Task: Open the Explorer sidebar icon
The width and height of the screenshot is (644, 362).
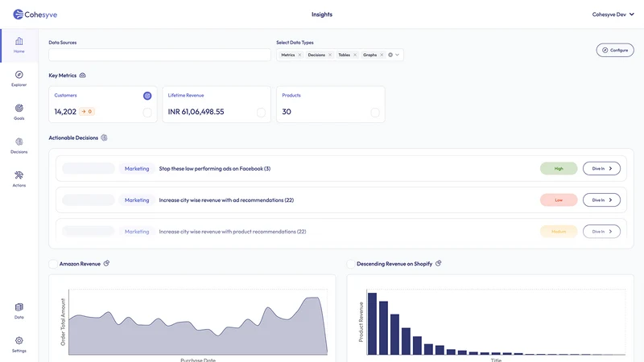Action: (x=19, y=75)
